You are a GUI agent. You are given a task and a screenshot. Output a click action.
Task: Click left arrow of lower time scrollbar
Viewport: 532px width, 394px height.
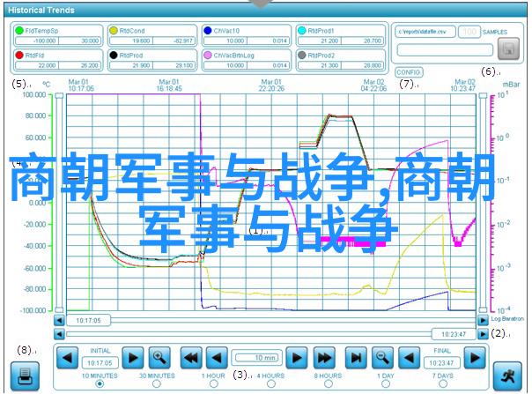(59, 334)
